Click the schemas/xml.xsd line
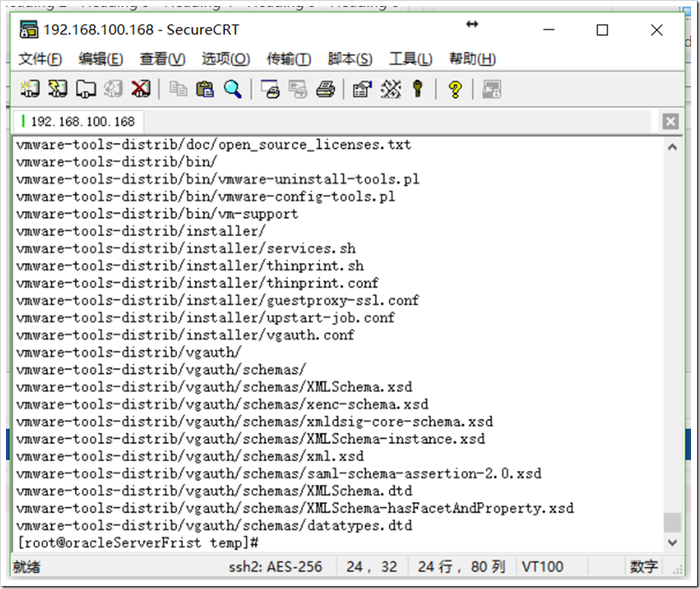Image resolution: width=700 pixels, height=589 pixels. 190,456
